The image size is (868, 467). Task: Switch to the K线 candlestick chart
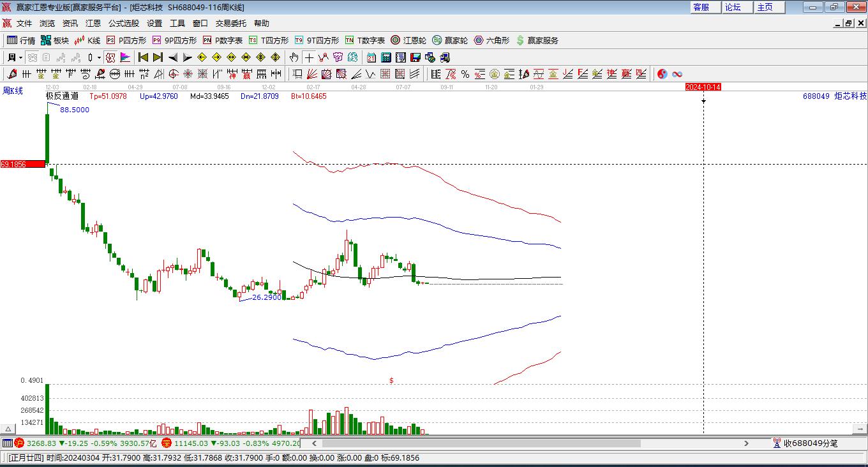(87, 40)
